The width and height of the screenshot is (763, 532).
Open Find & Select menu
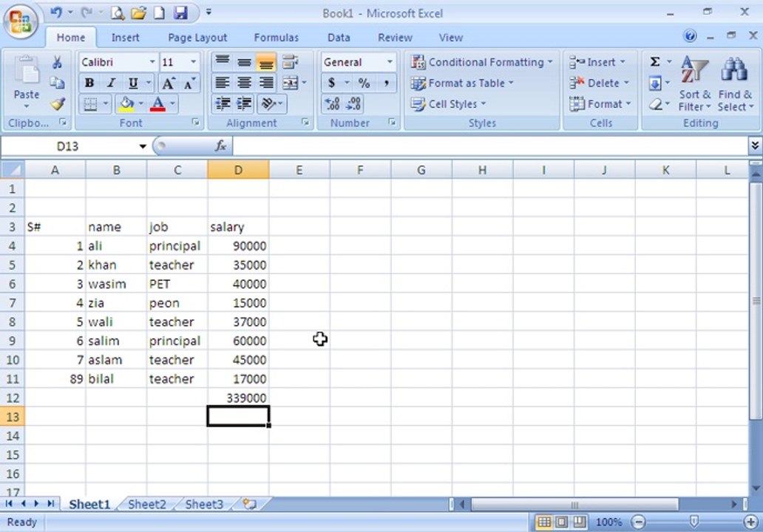click(735, 85)
